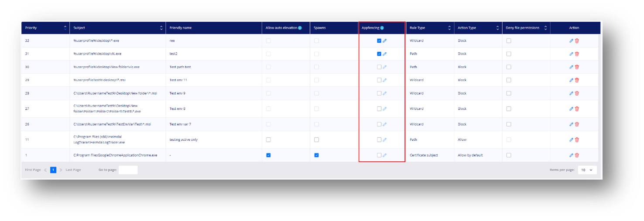Uncheck Appfencing for 'test2' rule

click(379, 54)
